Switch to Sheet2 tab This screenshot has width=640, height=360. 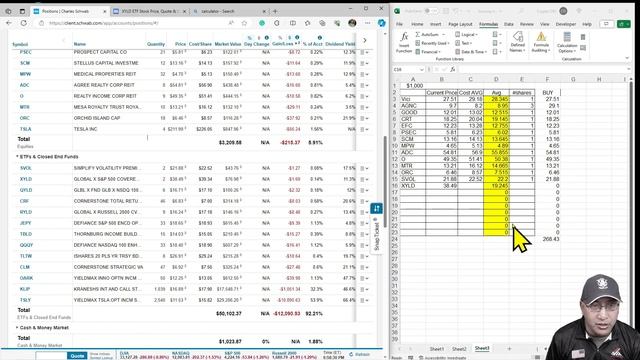[459, 349]
